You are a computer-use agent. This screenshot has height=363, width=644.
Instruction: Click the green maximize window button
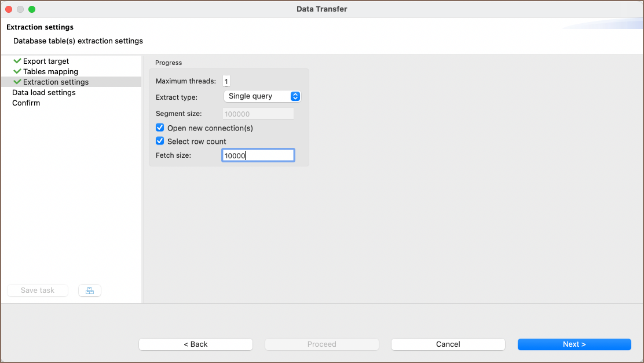click(x=32, y=9)
